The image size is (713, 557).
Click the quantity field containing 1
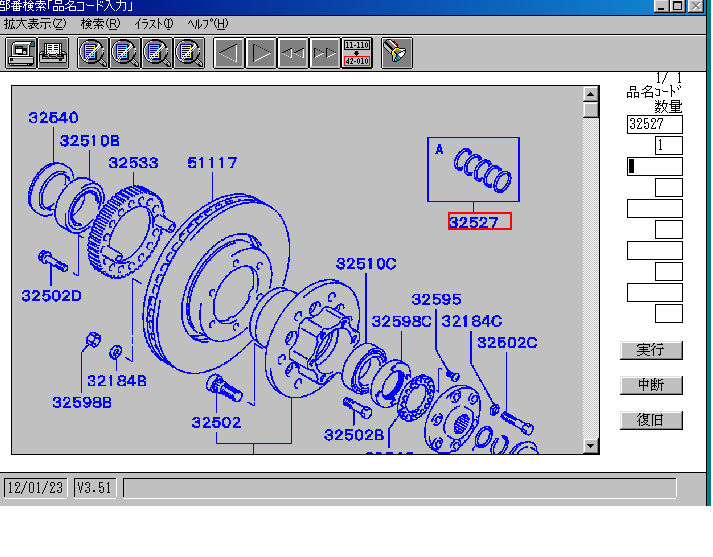[x=668, y=146]
